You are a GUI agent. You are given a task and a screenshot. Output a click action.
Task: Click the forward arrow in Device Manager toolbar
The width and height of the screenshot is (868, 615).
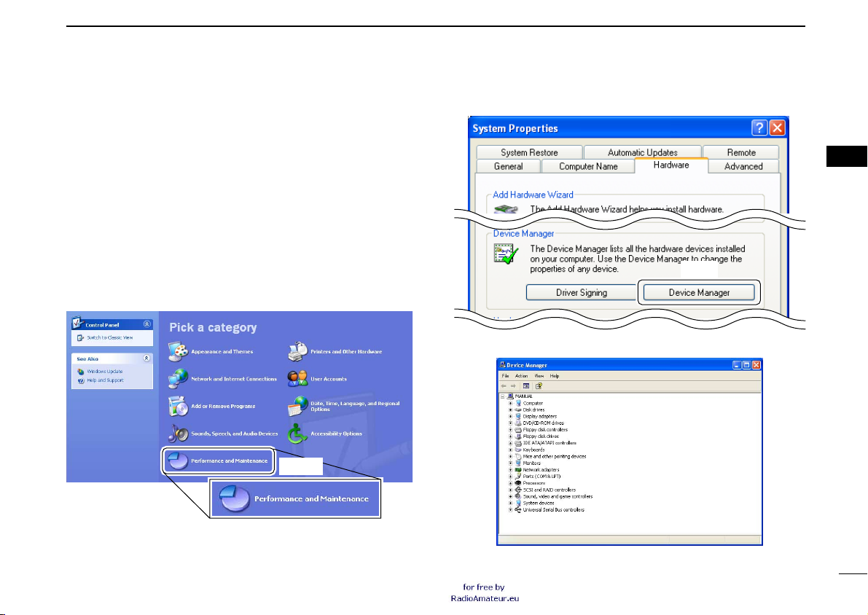click(x=513, y=385)
